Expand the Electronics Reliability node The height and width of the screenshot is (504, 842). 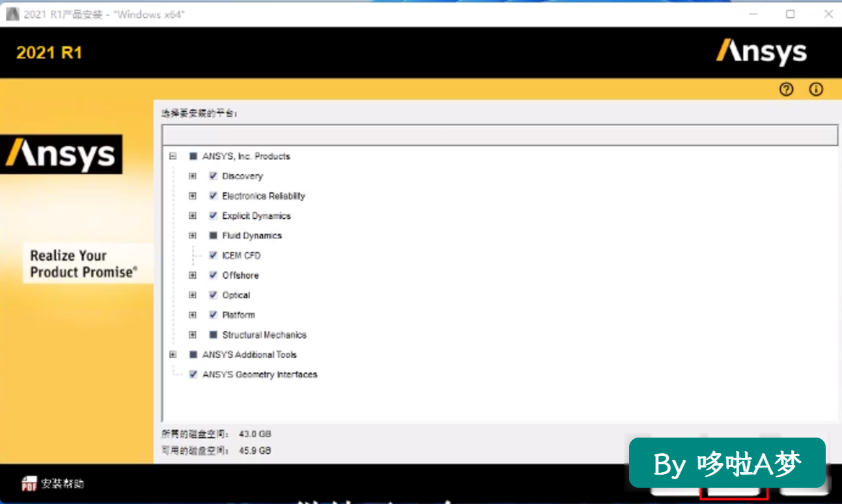point(193,196)
